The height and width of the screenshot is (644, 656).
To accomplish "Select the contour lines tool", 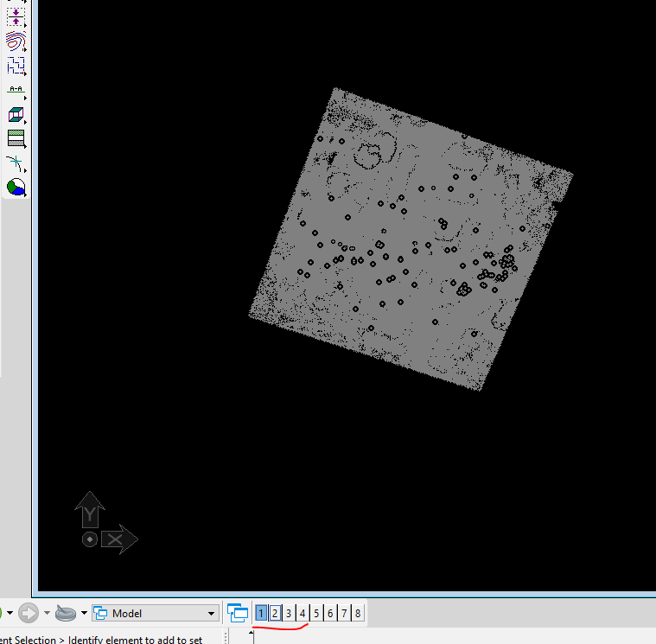I will 16,41.
